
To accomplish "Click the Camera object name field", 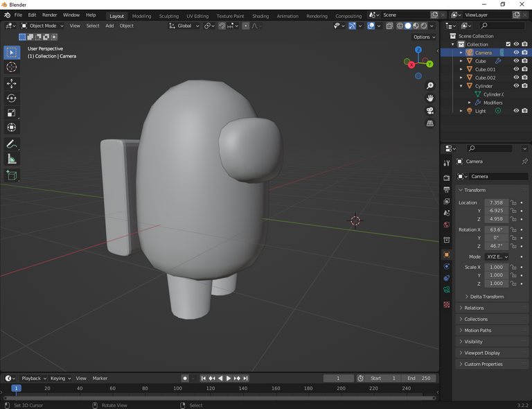I will [x=497, y=177].
